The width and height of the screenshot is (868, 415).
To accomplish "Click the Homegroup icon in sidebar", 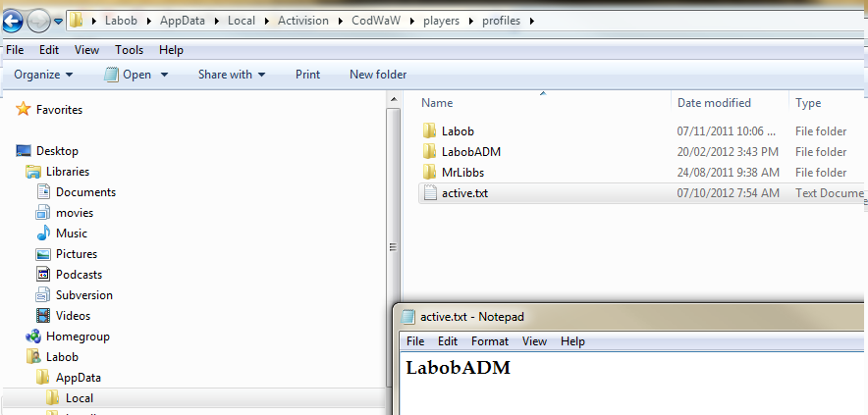I will point(33,337).
